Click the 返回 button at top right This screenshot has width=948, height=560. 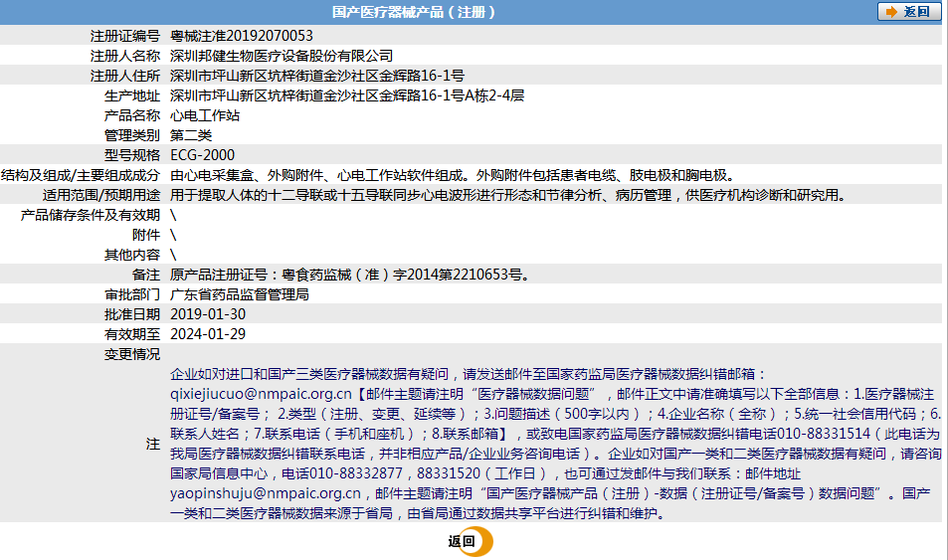(x=909, y=12)
